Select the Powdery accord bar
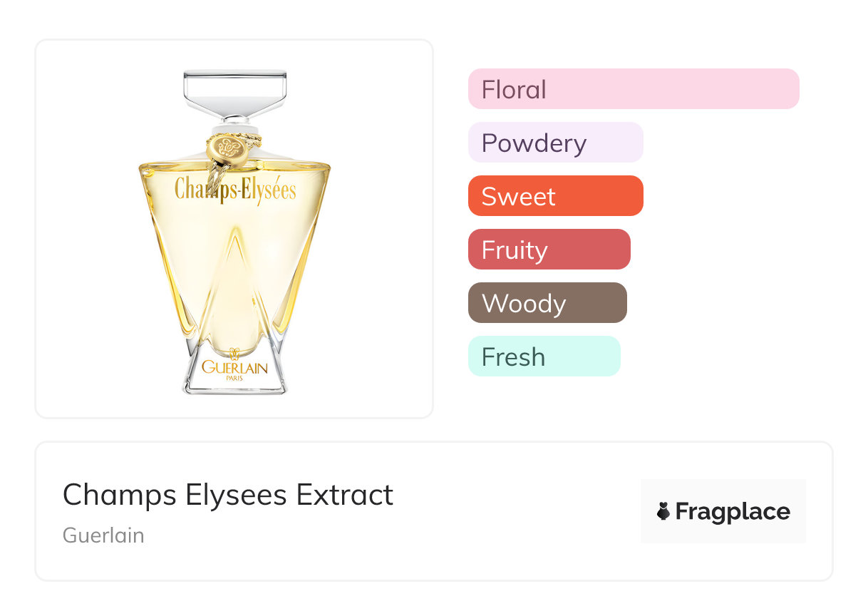This screenshot has height=616, width=868. 555,143
